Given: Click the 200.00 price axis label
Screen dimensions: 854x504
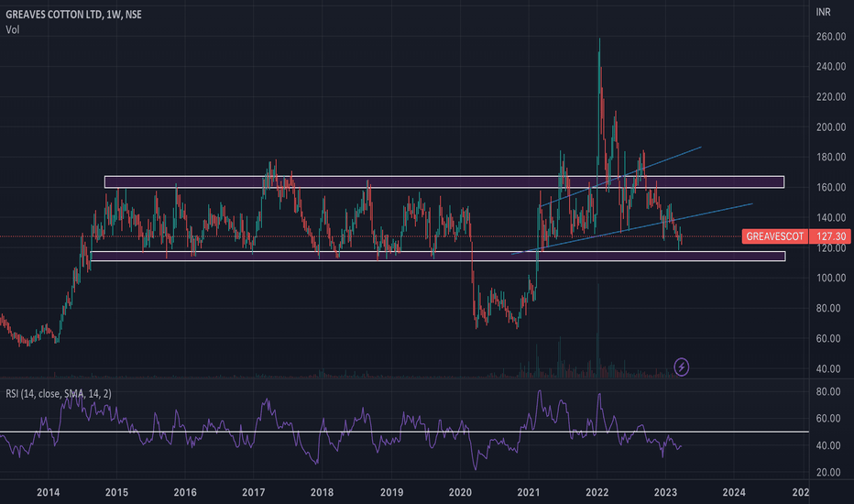Looking at the screenshot, I should 831,127.
